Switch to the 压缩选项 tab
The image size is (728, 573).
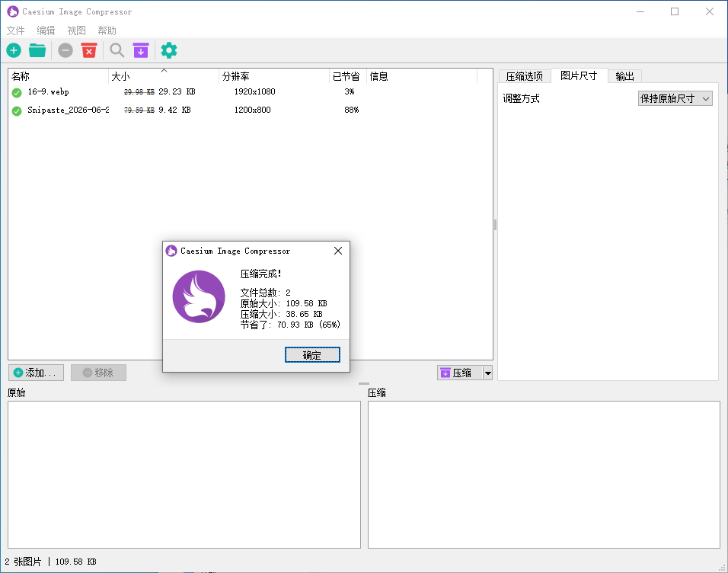524,76
